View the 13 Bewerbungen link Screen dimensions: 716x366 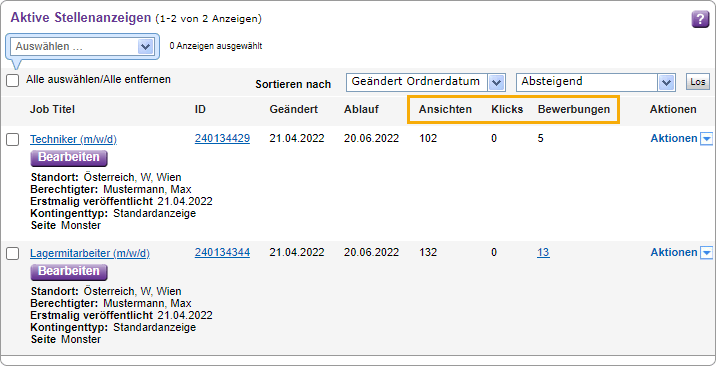click(x=543, y=252)
